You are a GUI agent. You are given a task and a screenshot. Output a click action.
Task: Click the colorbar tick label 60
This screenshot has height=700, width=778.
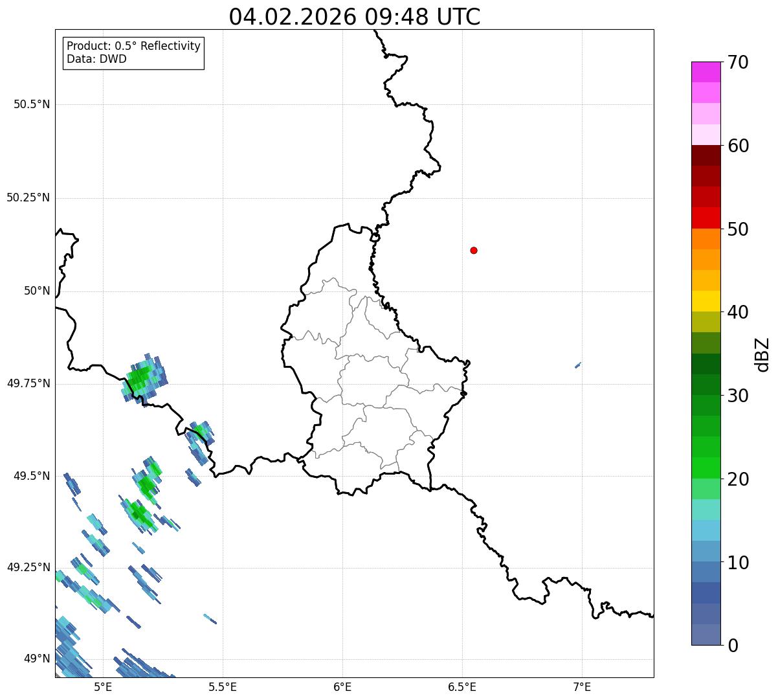[738, 146]
